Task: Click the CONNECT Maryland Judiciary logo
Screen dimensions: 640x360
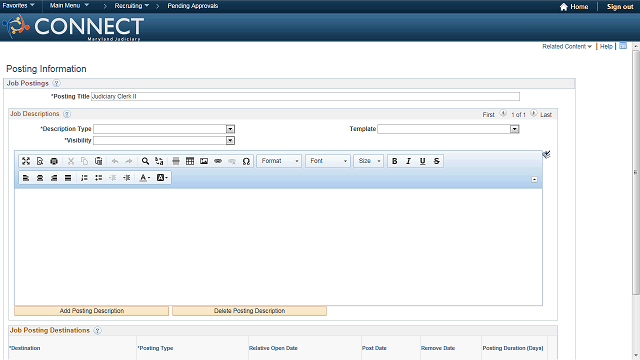Action: click(73, 27)
